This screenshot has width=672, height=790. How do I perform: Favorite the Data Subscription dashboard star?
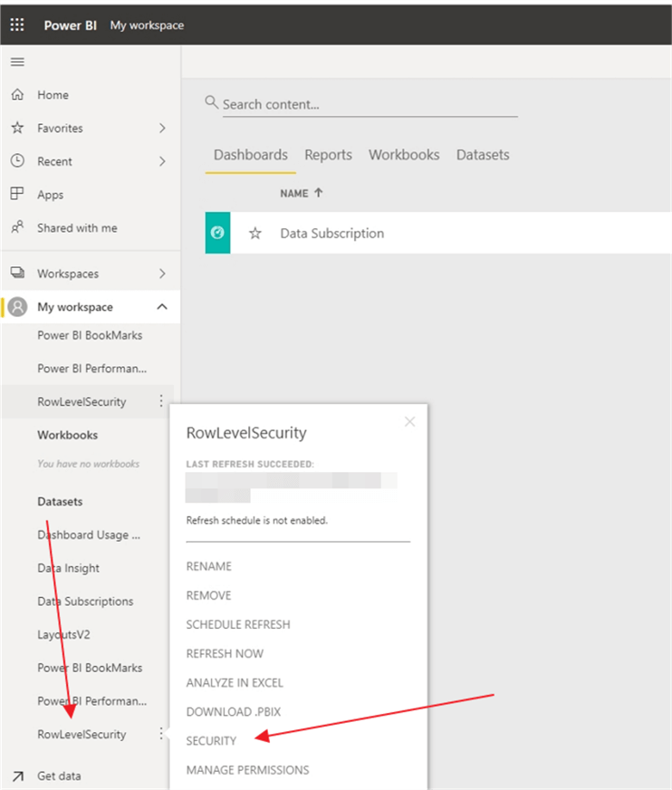click(255, 234)
